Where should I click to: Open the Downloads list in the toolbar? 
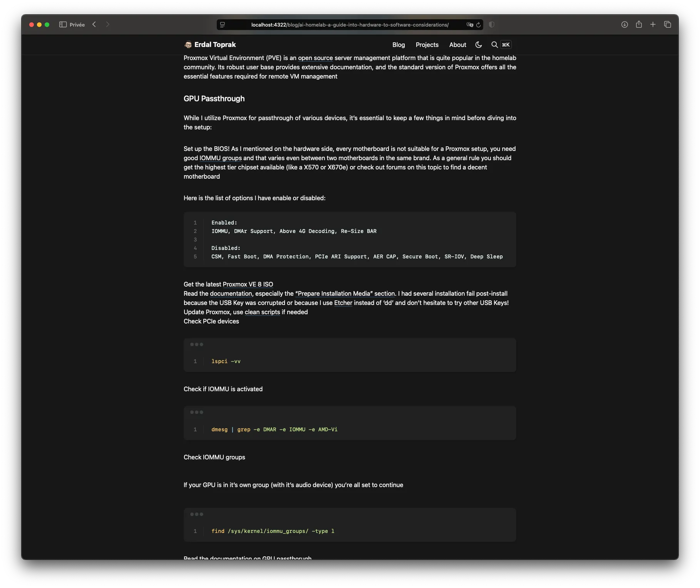pos(625,24)
